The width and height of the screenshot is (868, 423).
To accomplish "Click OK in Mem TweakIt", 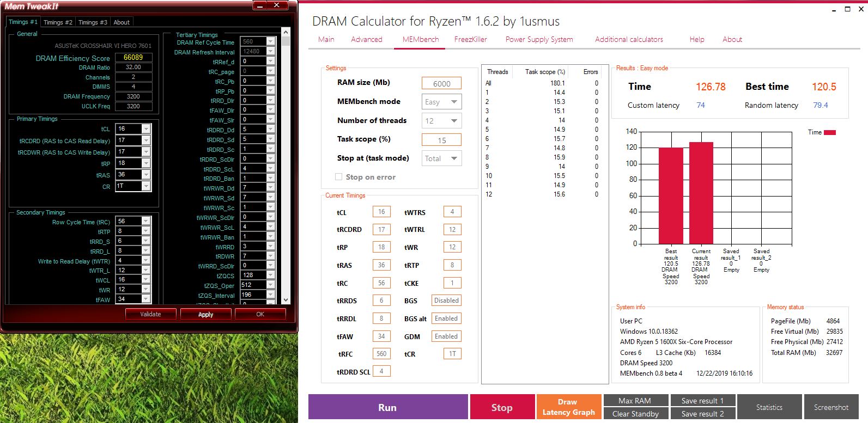I will 260,314.
